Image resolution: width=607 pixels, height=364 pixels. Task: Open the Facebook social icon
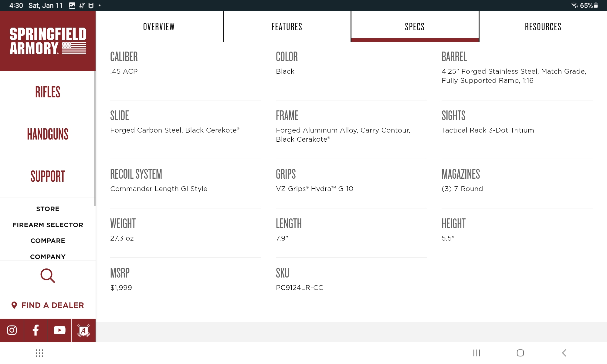click(36, 330)
